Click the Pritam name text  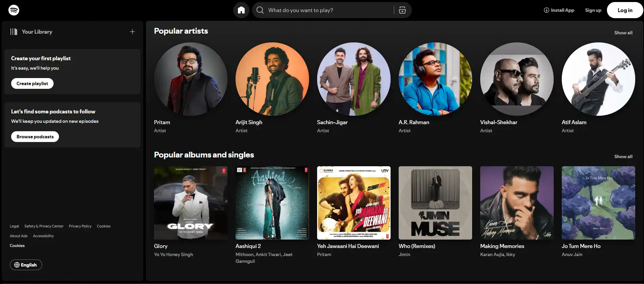162,122
